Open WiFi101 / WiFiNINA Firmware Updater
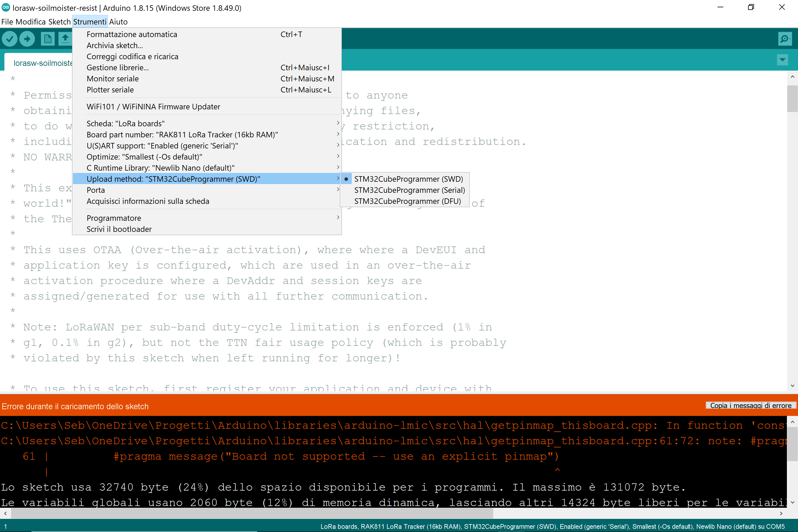Screen dimensions: 798x532 pos(207,106)
